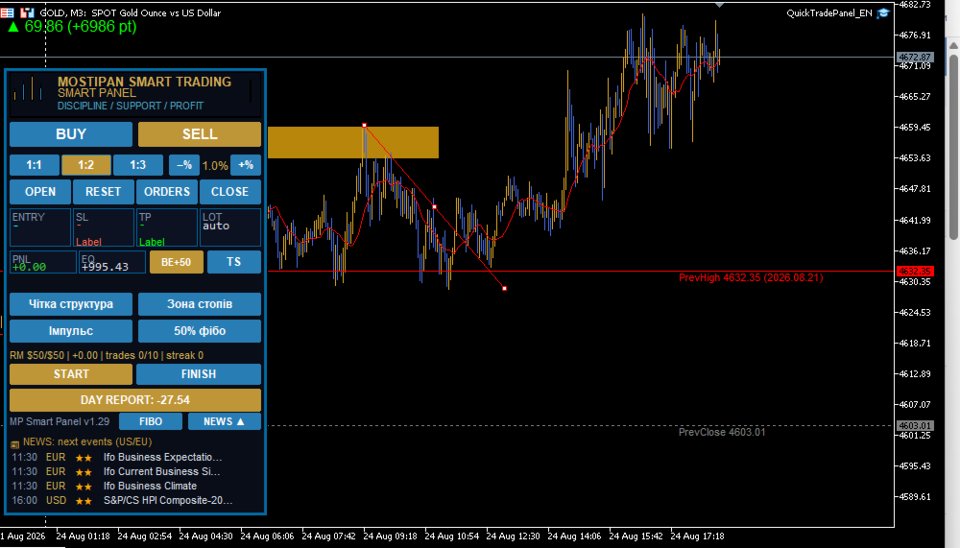This screenshot has height=548, width=960.
Task: Toggle the 50% фібо checklist button
Action: click(x=200, y=331)
